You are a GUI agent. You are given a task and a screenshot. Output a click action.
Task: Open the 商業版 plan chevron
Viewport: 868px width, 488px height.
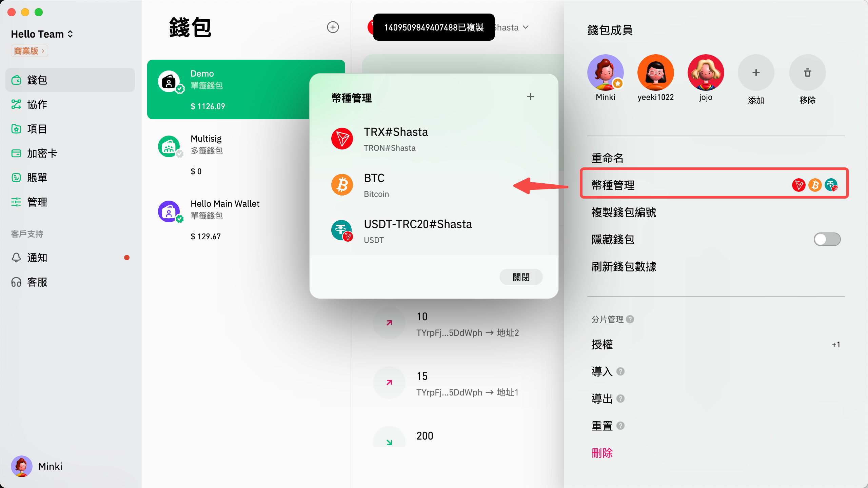43,51
